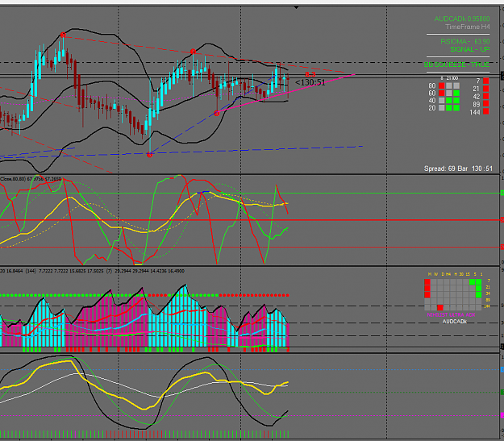Click the red square next to period 42
The width and height of the screenshot is (504, 441).
coord(486,96)
